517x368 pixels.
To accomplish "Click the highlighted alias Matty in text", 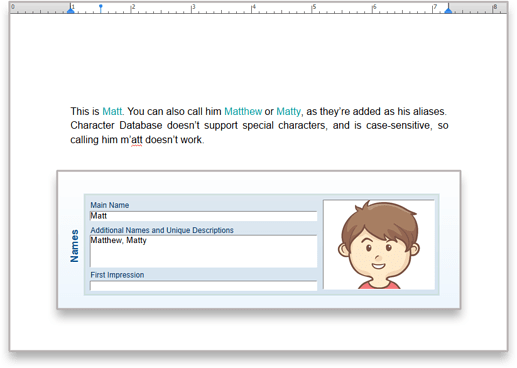I will [288, 112].
